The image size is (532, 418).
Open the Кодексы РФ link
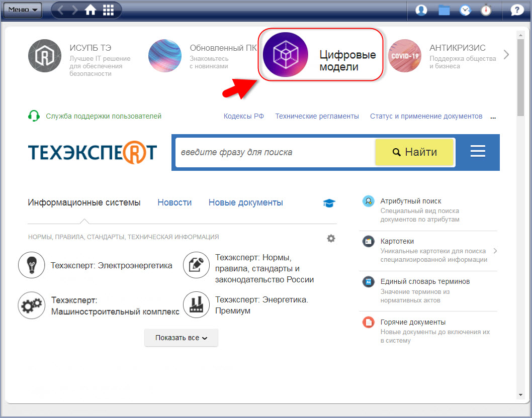pyautogui.click(x=243, y=116)
